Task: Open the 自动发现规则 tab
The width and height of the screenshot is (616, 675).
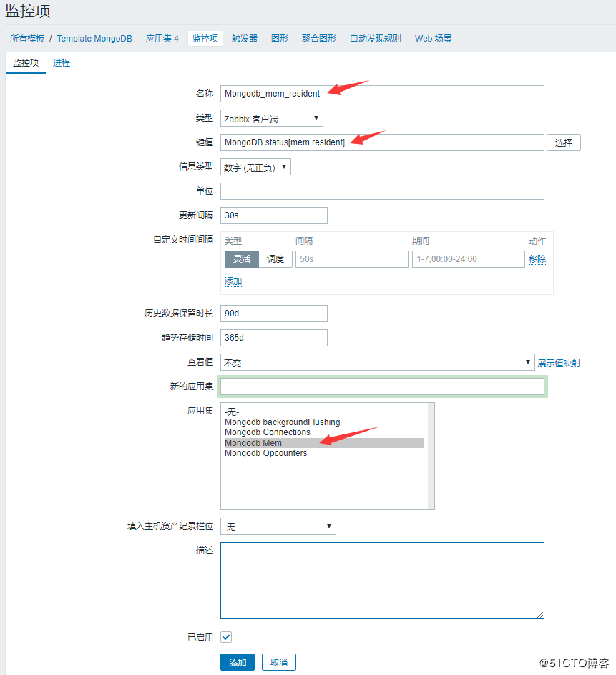Action: [375, 39]
